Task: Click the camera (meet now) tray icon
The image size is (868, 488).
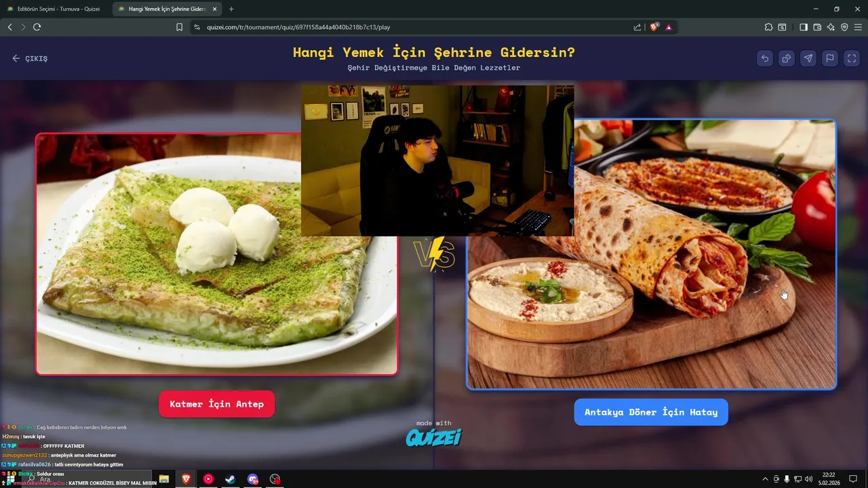Action: point(776,479)
